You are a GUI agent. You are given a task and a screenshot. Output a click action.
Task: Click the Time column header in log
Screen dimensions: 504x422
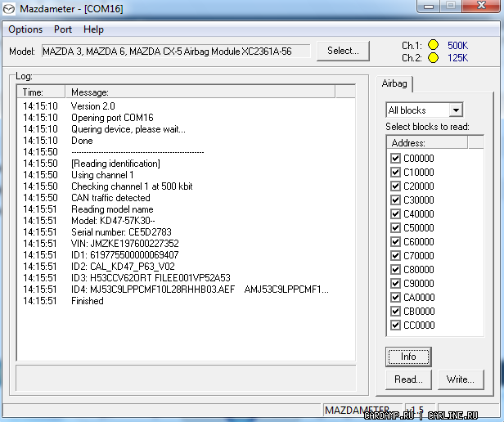41,92
